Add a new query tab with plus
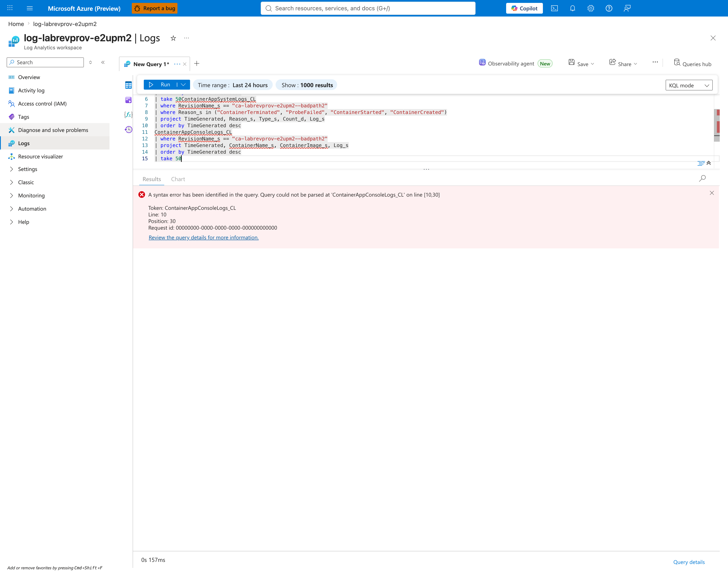 [197, 64]
